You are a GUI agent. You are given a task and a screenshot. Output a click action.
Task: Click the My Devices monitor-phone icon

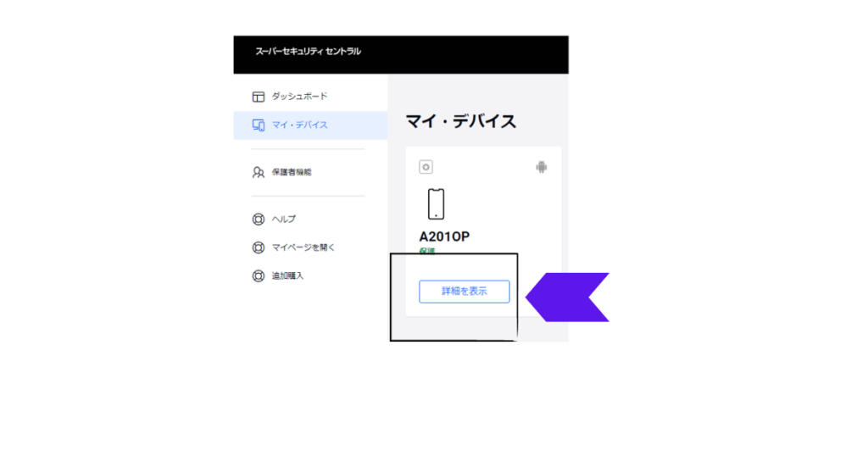tap(258, 125)
